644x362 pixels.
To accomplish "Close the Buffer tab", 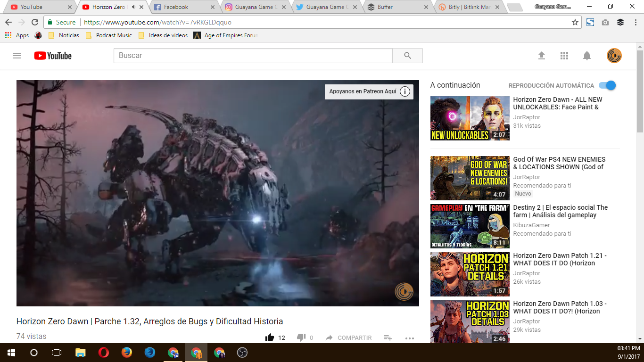I will tap(426, 7).
